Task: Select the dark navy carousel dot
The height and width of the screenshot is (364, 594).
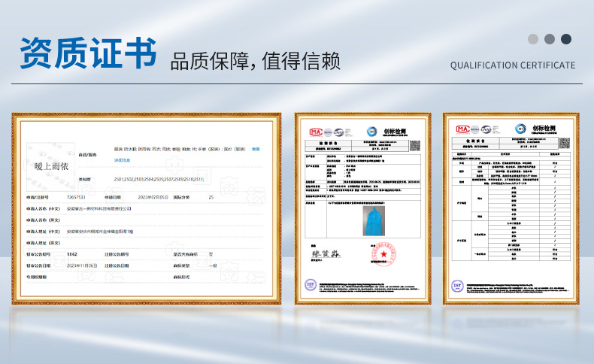Action: (566, 39)
